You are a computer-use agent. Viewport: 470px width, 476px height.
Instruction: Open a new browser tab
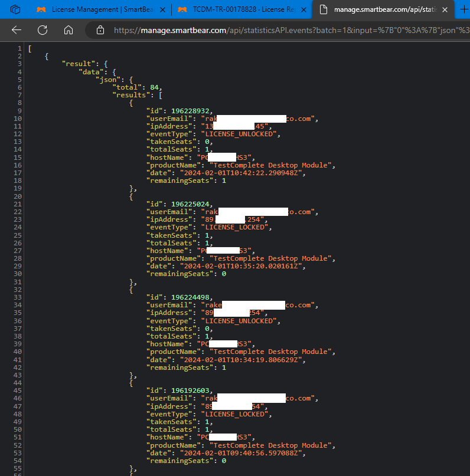(463, 10)
